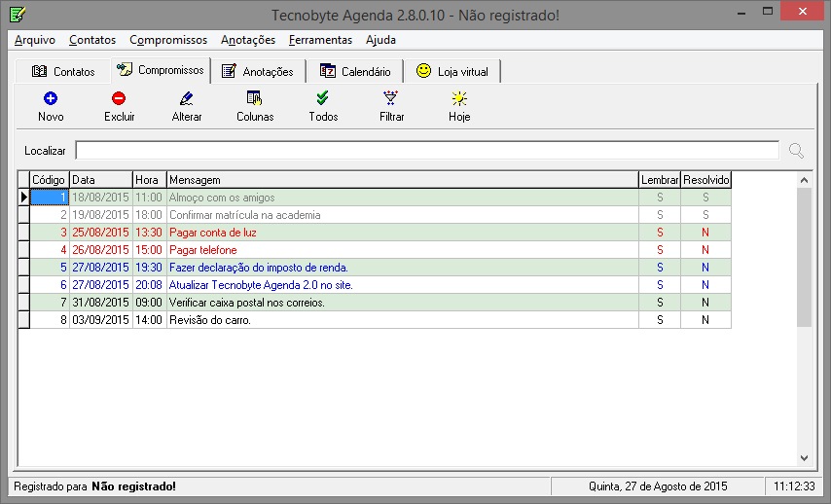Open the Arquivo menu
The width and height of the screenshot is (831, 504).
click(35, 40)
